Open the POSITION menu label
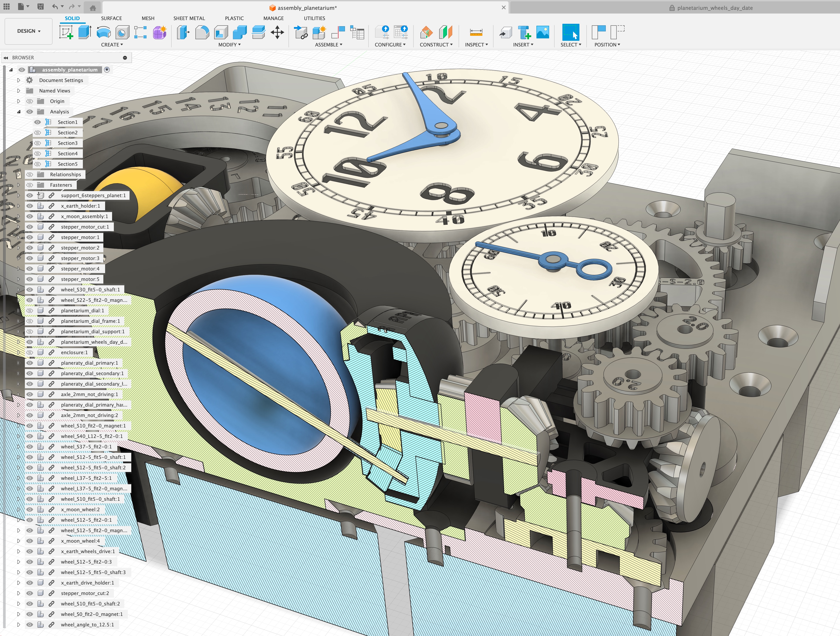Viewport: 840px width, 636px height. [x=607, y=45]
